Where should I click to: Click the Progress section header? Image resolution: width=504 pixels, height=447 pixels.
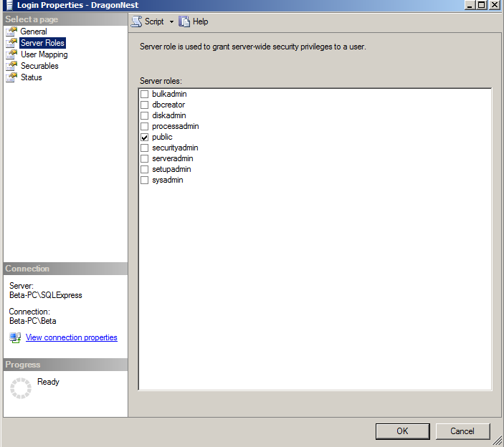(x=65, y=365)
